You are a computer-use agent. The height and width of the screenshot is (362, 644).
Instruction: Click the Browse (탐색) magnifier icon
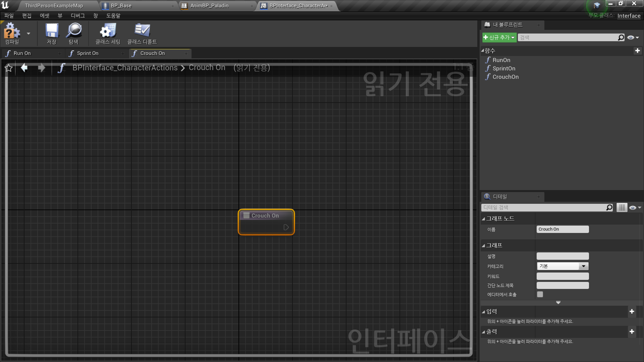pos(73,33)
